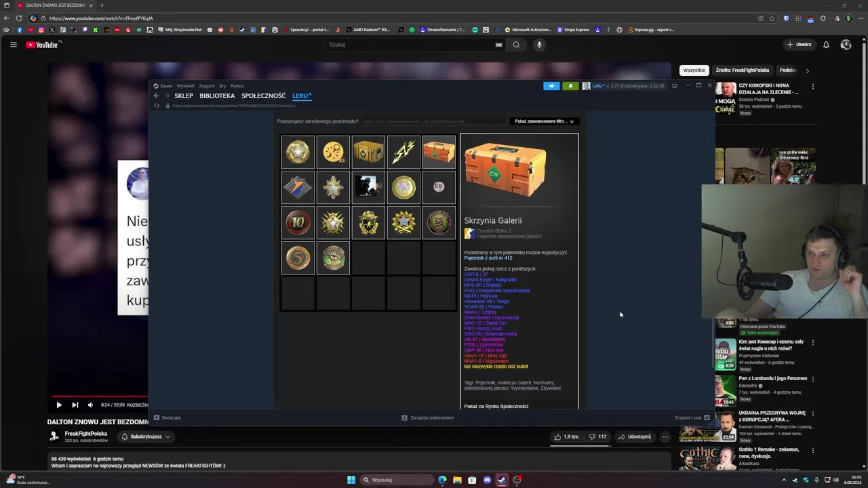Select the 'Wszystkie' chip
Image resolution: width=868 pixels, height=488 pixels.
tap(694, 70)
